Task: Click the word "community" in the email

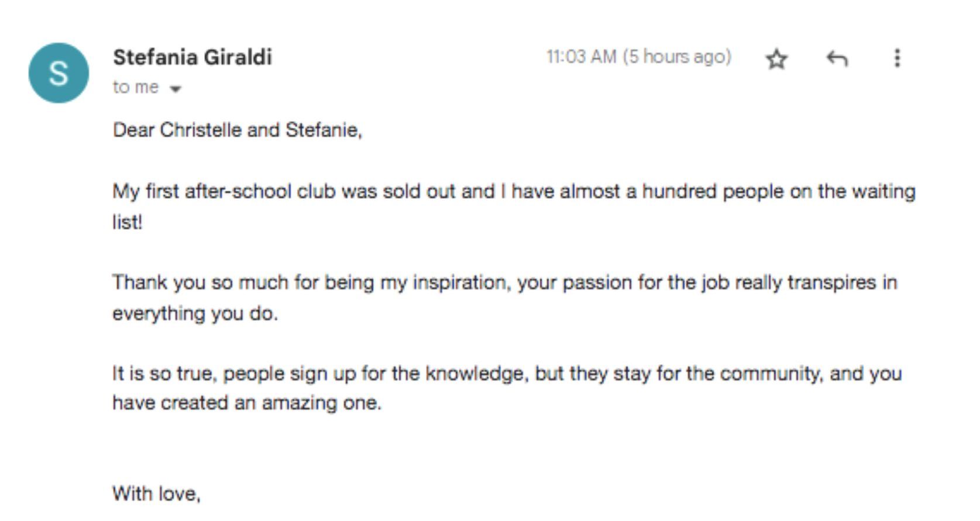Action: point(769,374)
